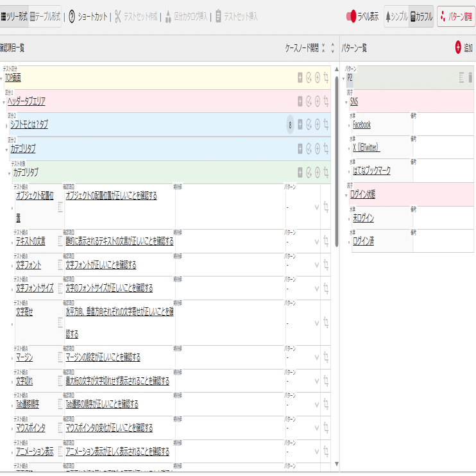Image resolution: width=476 pixels, height=476 pixels.
Task: Click circled plus icon on TOP画面 row
Action: tap(318, 78)
